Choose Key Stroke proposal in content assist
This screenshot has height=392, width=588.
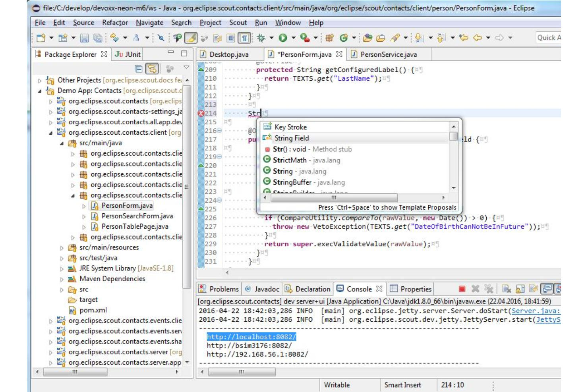coord(355,127)
